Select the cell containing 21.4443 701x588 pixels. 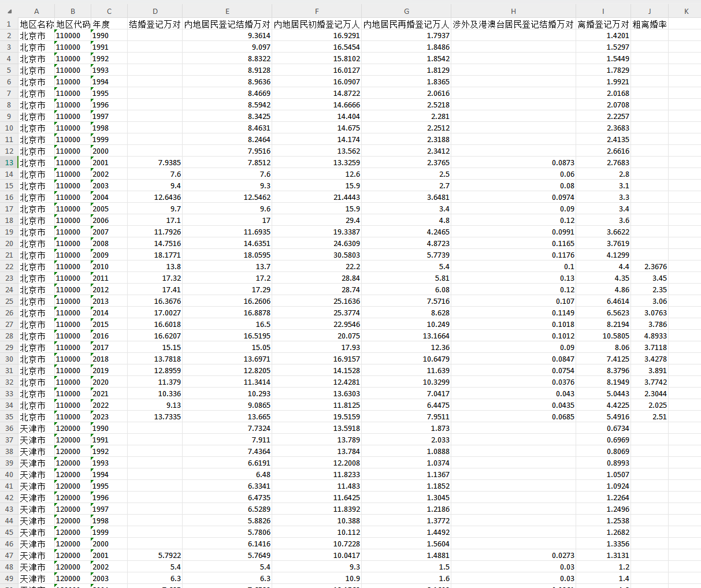[317, 197]
